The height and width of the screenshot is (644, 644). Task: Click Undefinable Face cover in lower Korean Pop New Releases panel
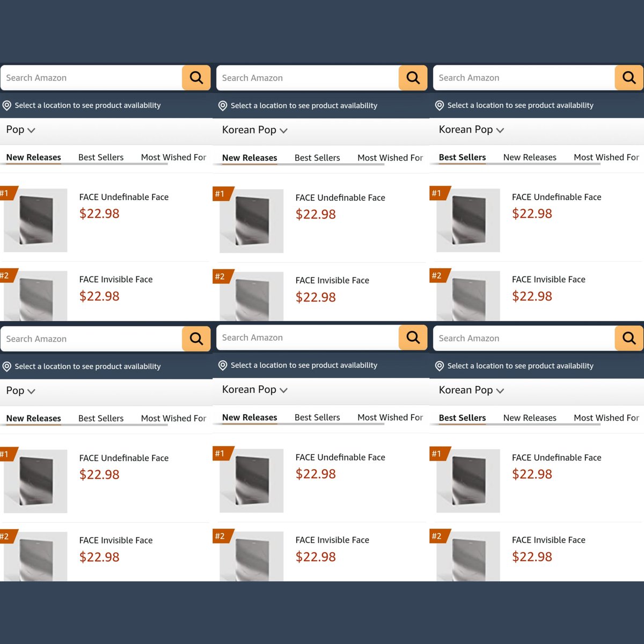[x=252, y=481]
